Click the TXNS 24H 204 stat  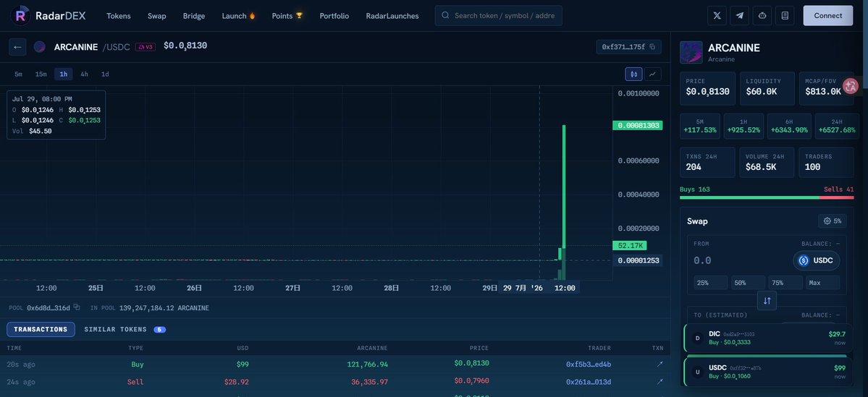(707, 162)
